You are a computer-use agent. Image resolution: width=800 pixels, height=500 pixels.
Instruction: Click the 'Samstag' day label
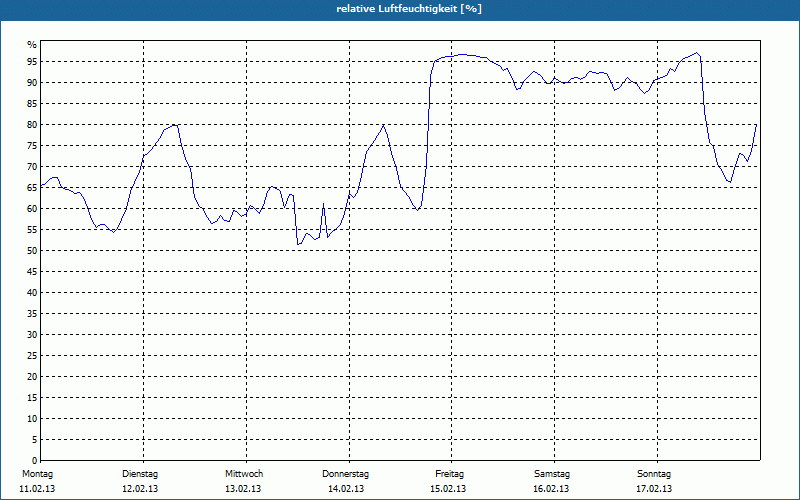coord(552,474)
